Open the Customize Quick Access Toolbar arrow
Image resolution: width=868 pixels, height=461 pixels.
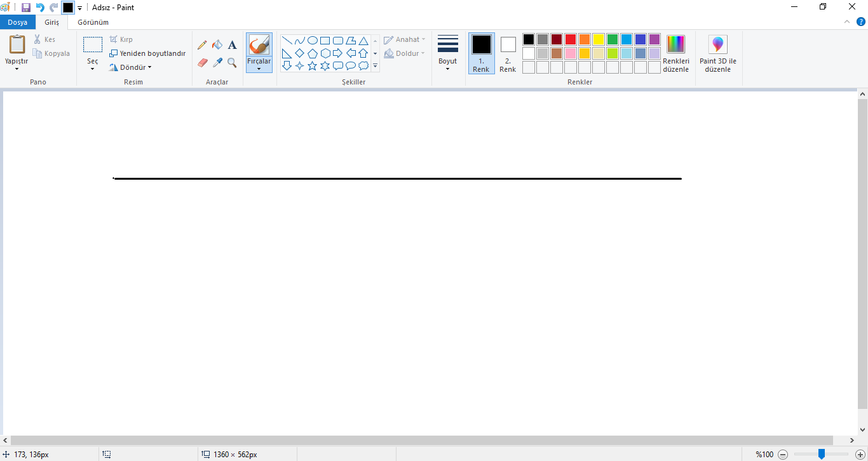[x=80, y=8]
